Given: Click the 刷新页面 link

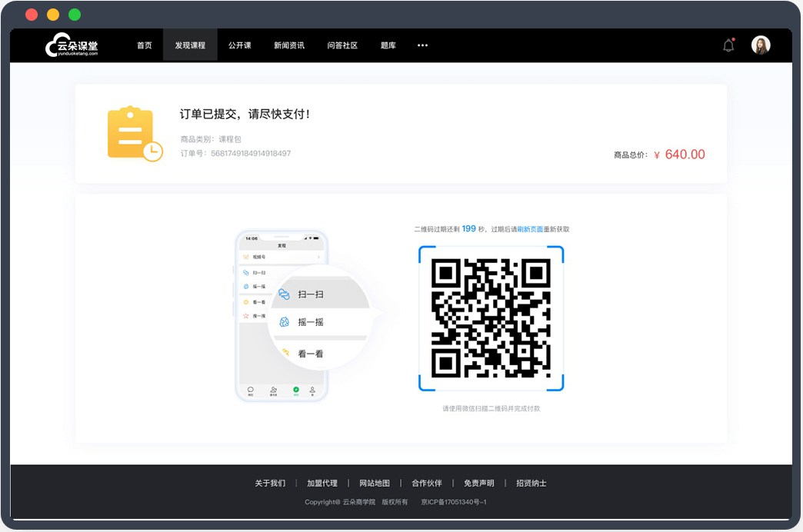Looking at the screenshot, I should coord(530,229).
